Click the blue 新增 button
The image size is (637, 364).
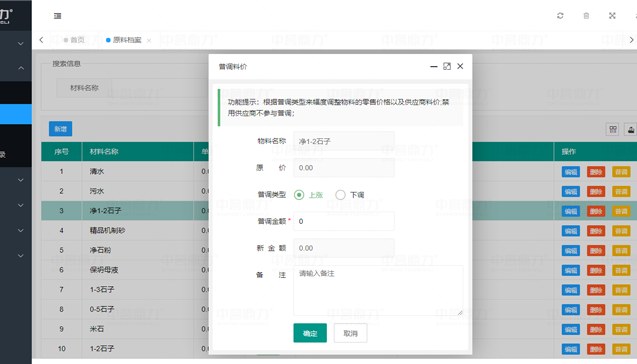coord(61,129)
